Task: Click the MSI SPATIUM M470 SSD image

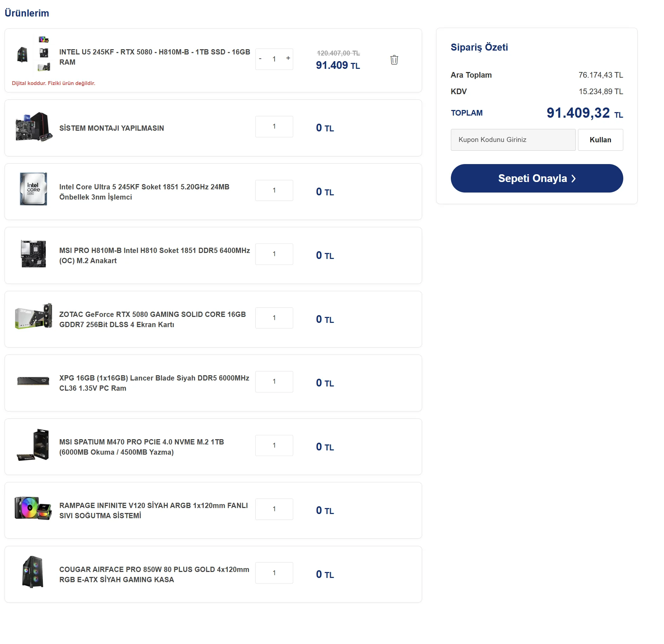Action: 33,445
